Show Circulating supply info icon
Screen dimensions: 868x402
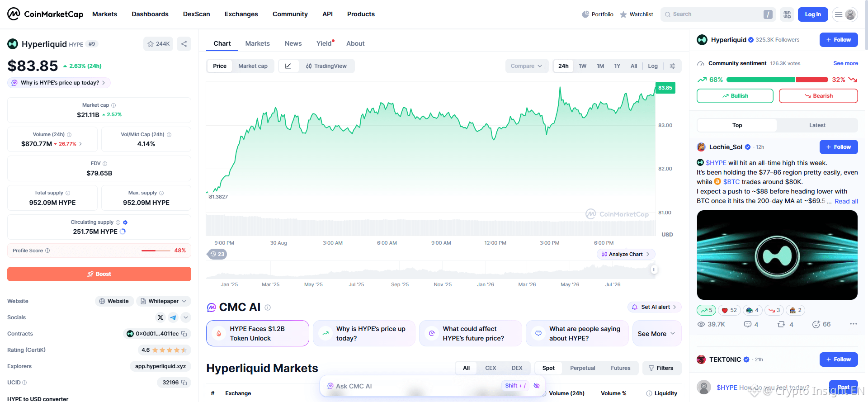[x=118, y=222]
